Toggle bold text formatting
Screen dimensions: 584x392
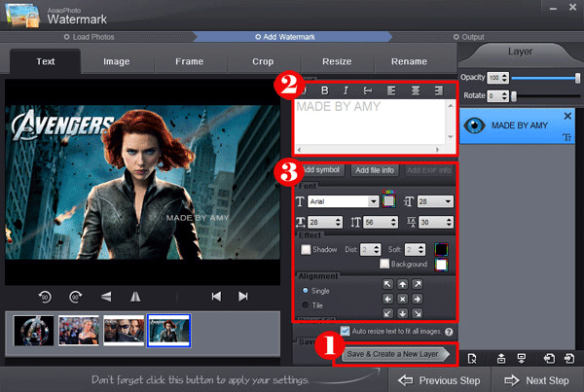(325, 90)
